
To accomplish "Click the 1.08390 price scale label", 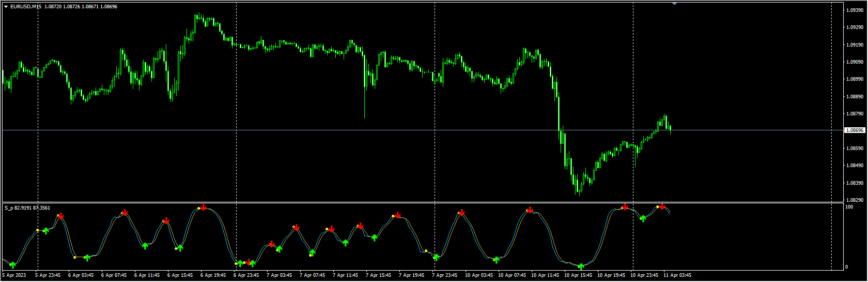I will pos(854,183).
